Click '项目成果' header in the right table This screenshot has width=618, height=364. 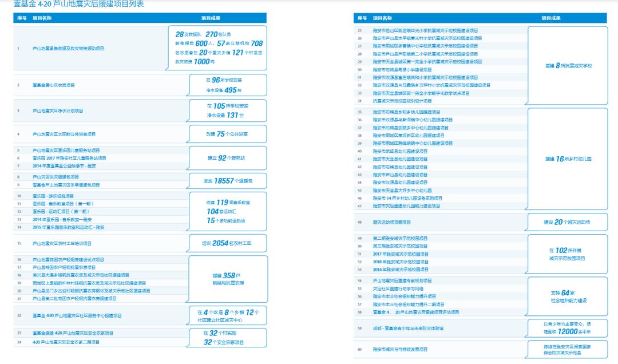coord(551,18)
